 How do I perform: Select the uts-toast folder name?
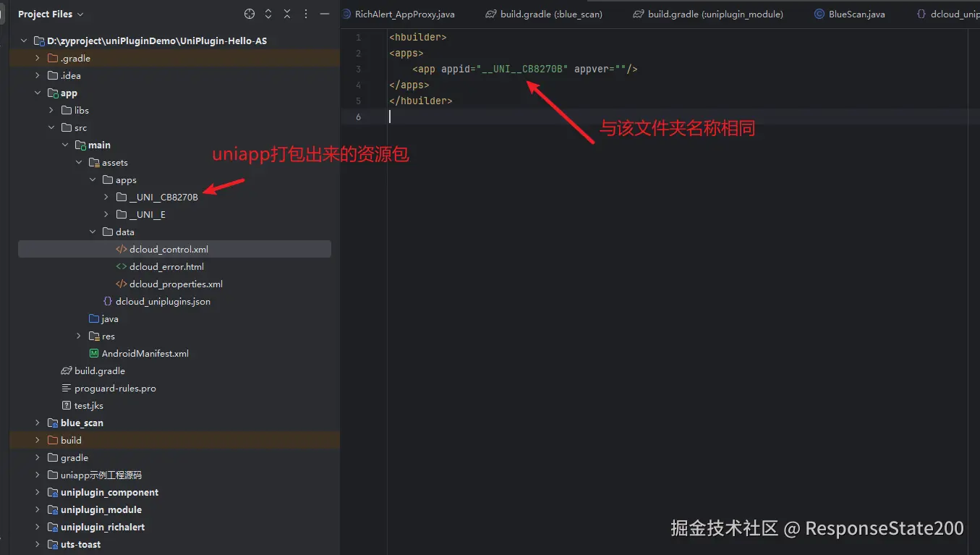pyautogui.click(x=81, y=544)
